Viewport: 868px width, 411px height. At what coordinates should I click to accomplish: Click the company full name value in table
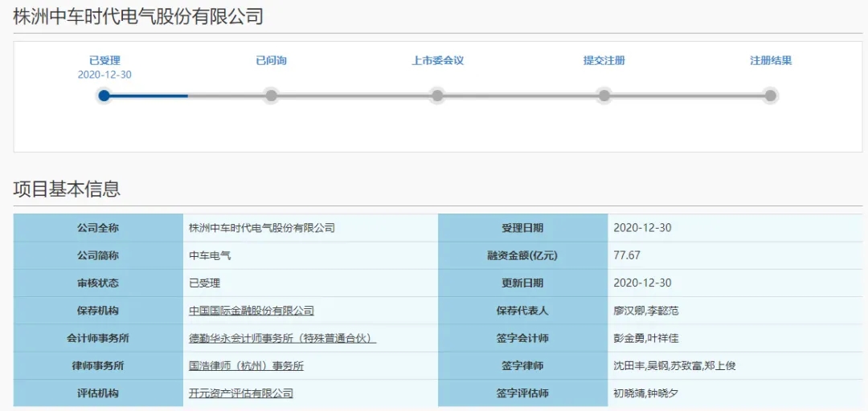point(262,228)
